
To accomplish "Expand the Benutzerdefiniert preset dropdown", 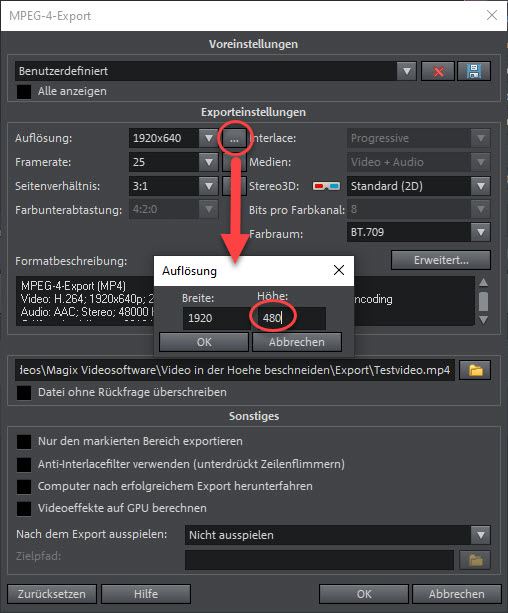I will [407, 71].
